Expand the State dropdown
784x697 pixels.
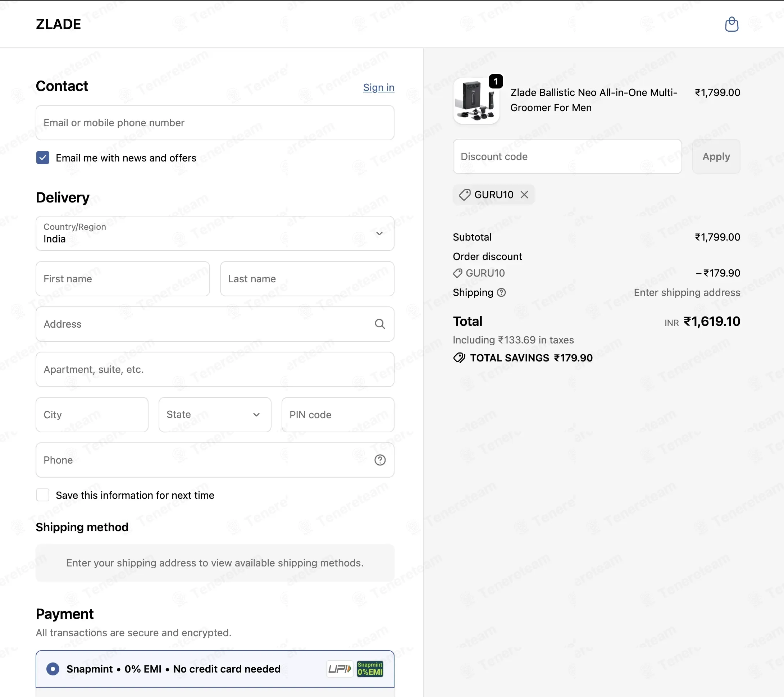click(x=215, y=415)
